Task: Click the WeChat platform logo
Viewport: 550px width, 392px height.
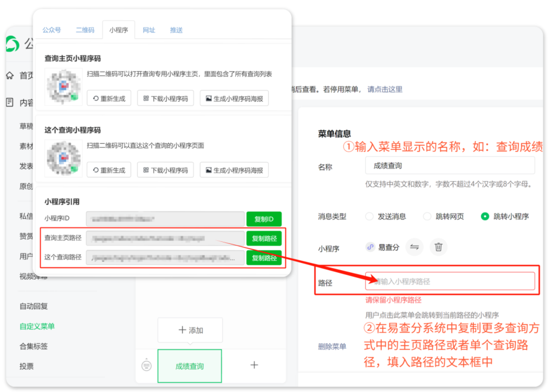Action: (12, 44)
